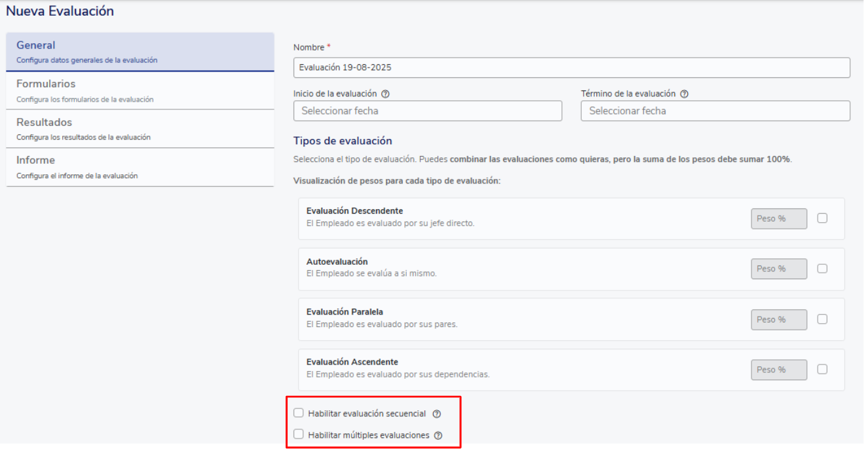Enable the Evaluación Descendente checkbox
The width and height of the screenshot is (868, 449).
pos(822,218)
